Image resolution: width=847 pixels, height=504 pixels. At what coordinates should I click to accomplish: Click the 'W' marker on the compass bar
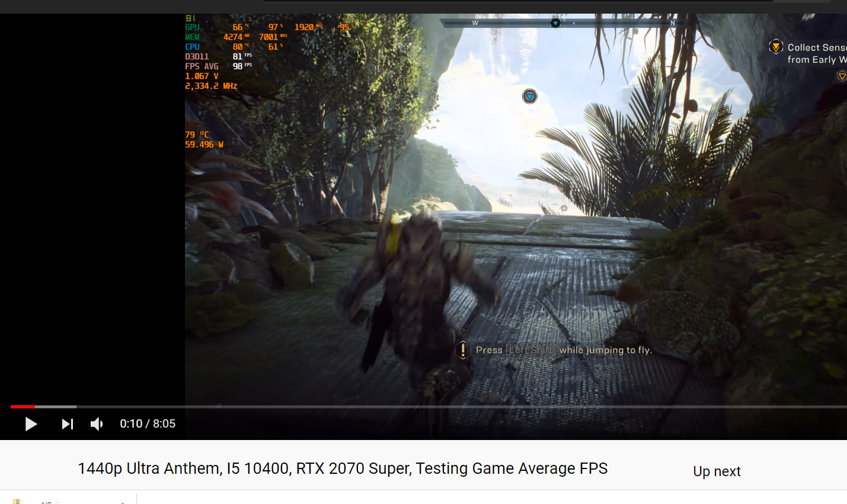click(475, 23)
